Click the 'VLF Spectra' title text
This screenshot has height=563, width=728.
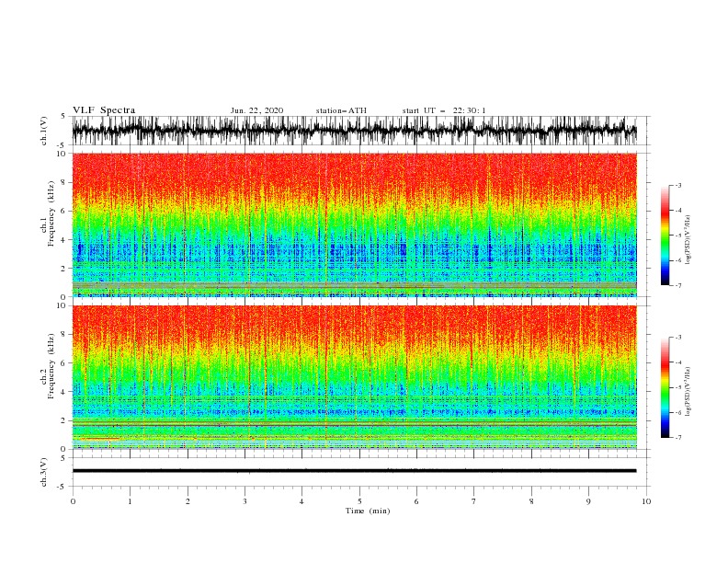click(x=104, y=110)
